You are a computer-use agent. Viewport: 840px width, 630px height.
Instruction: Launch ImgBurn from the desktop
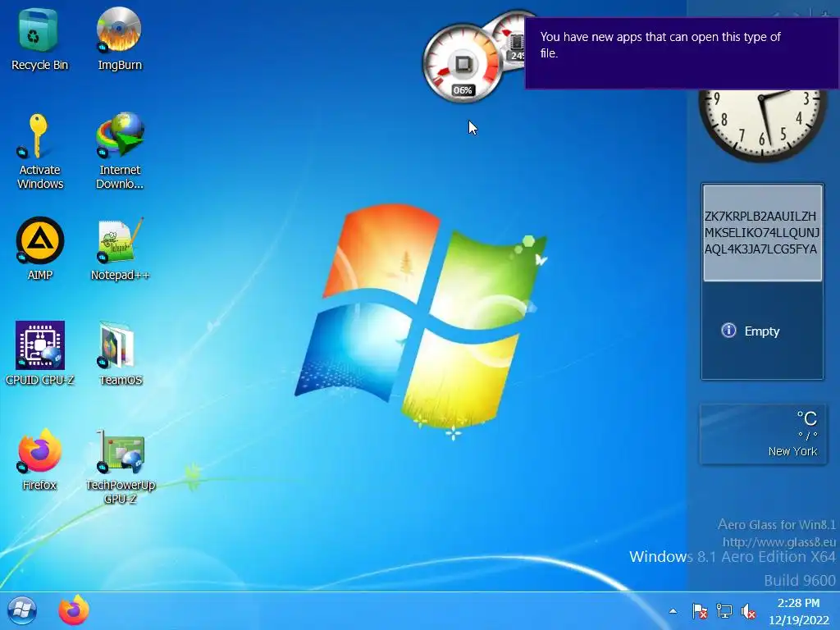[x=120, y=39]
